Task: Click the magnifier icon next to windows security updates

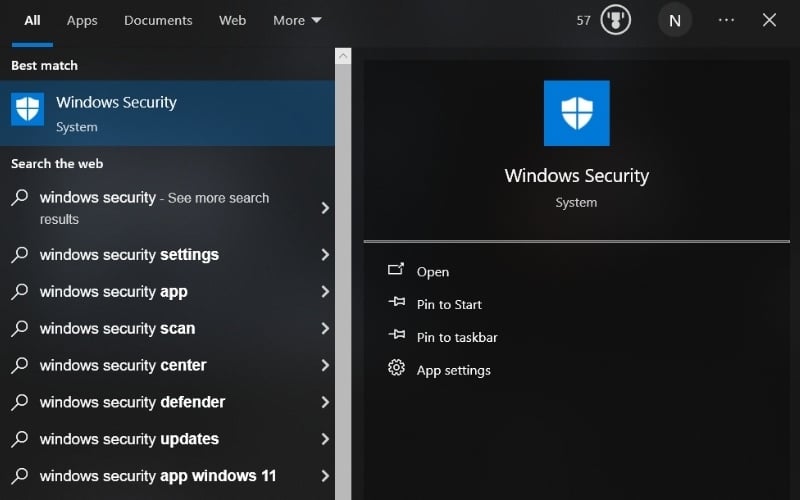Action: pyautogui.click(x=19, y=438)
